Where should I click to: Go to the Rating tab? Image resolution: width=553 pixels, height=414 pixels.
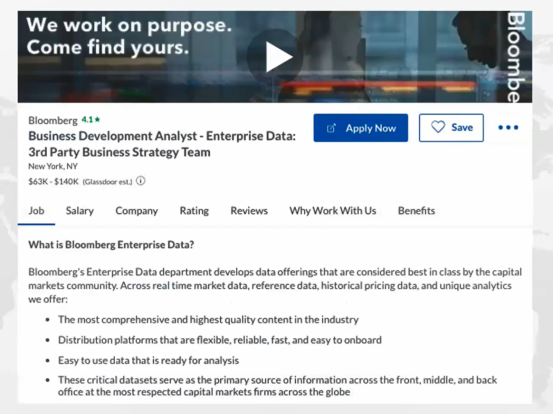click(194, 211)
